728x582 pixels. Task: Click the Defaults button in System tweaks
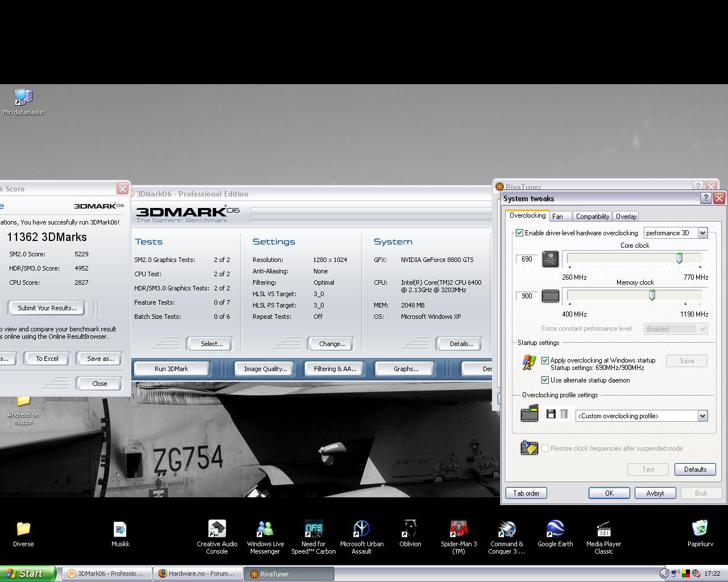pyautogui.click(x=695, y=469)
